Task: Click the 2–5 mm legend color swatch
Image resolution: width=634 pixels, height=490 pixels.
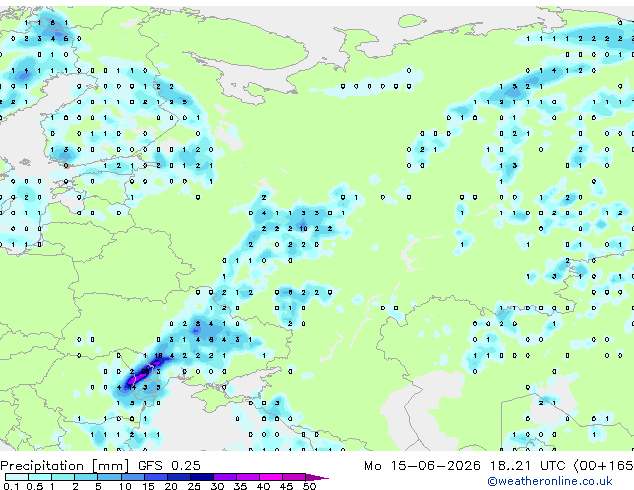Action: tap(86, 477)
